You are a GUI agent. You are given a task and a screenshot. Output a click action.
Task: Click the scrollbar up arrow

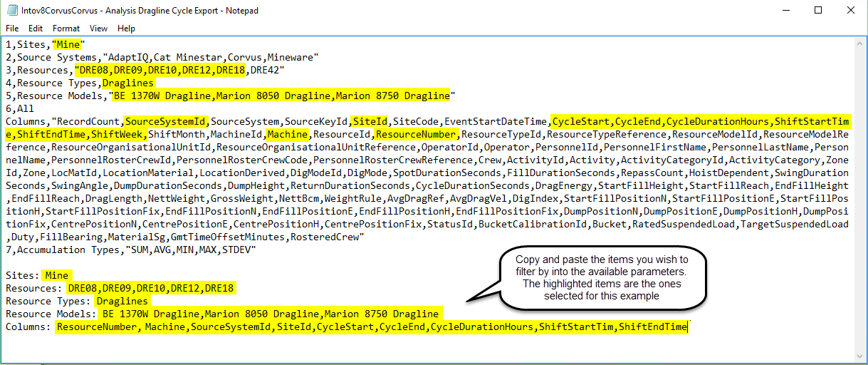pos(861,43)
